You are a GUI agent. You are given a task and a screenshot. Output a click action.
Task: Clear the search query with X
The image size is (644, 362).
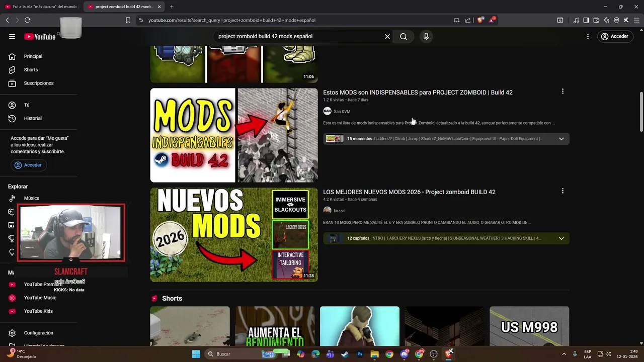tap(387, 36)
